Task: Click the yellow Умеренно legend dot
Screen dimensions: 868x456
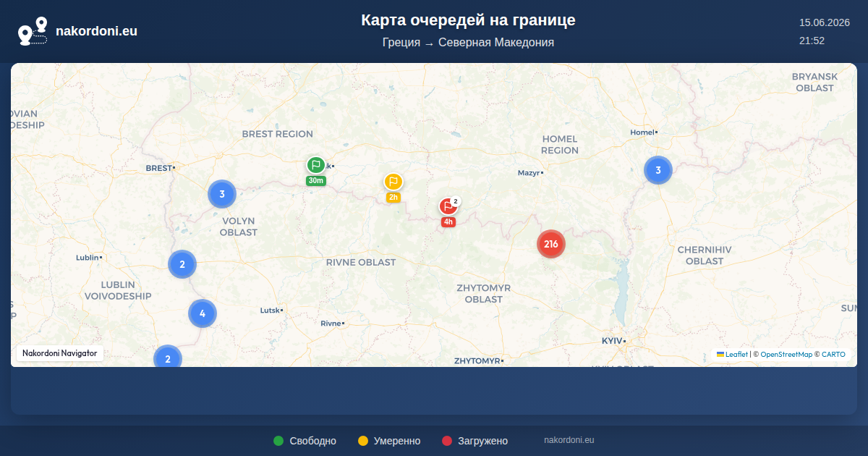Action: 363,441
